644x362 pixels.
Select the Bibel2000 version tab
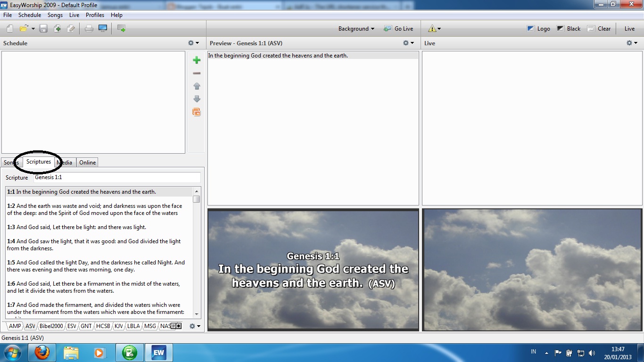tap(51, 326)
